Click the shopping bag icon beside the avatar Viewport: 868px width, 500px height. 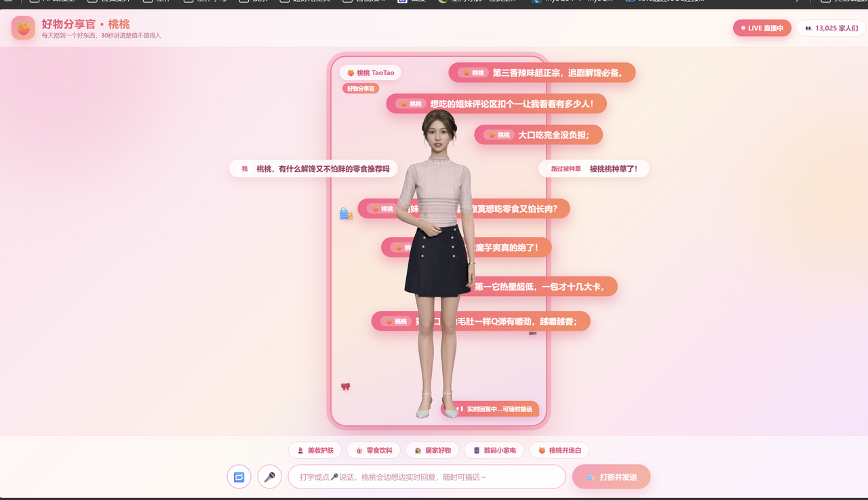point(346,213)
